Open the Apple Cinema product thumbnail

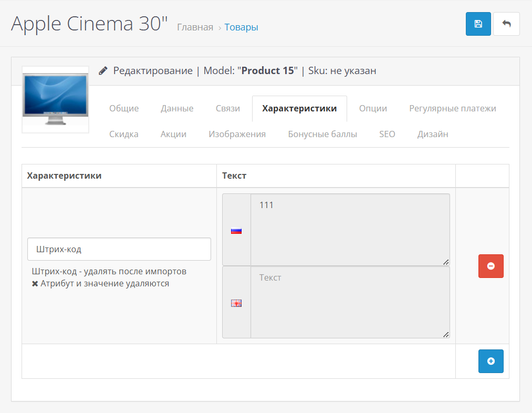click(55, 99)
